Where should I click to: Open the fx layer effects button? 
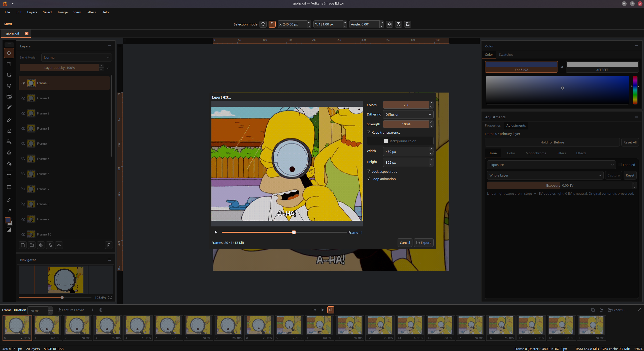50,245
